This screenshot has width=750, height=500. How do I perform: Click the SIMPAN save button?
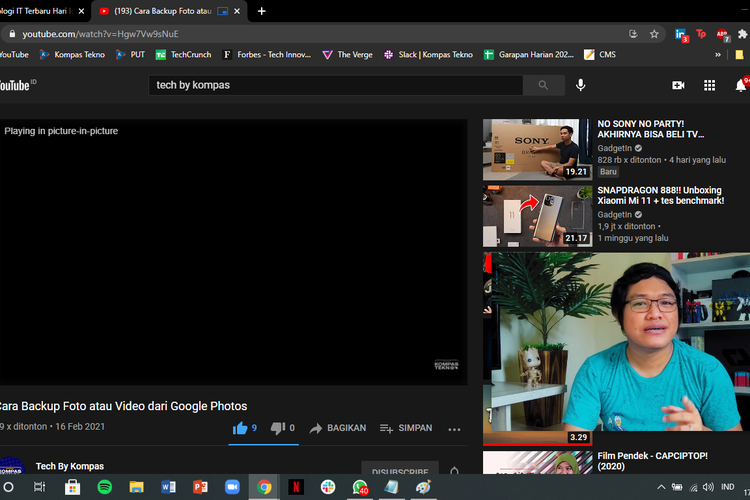pos(406,428)
